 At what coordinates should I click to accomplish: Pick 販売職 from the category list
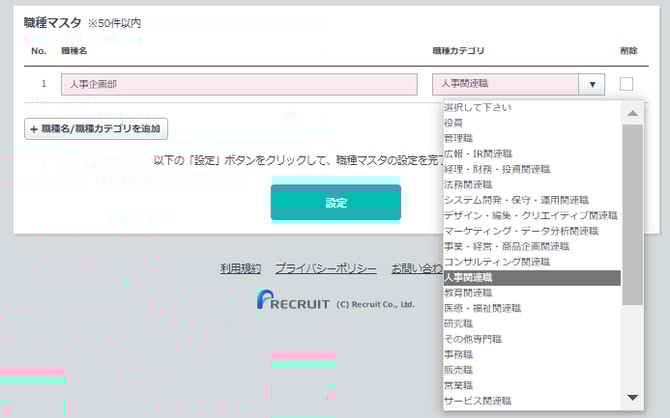tap(532, 370)
